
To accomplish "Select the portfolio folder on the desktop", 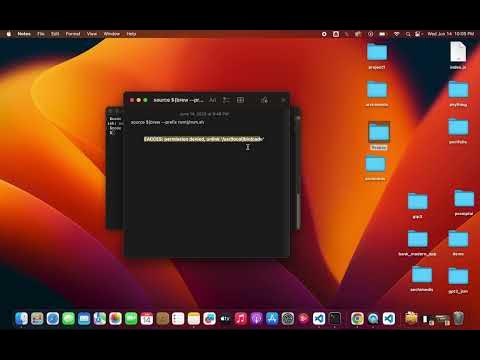I will [458, 131].
